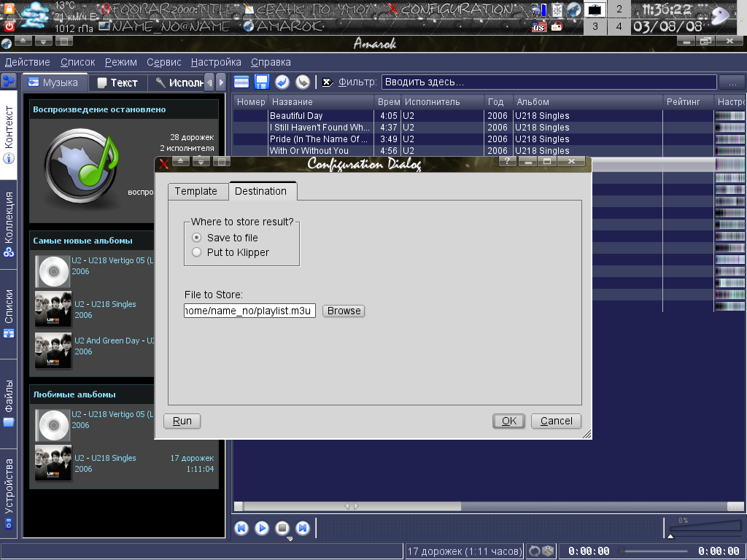Click the tray icon left of Amarok wolf
Image resolution: width=747 pixels, height=560 pixels.
point(557,9)
